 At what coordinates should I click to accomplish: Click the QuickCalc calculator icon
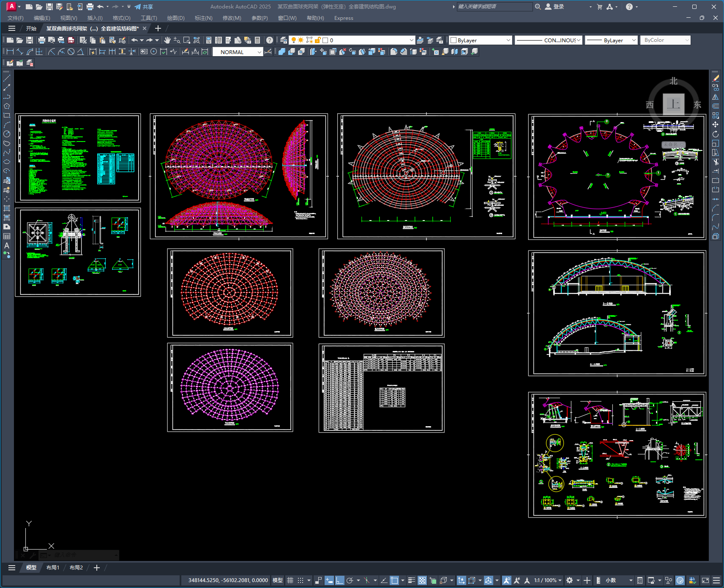tap(257, 40)
